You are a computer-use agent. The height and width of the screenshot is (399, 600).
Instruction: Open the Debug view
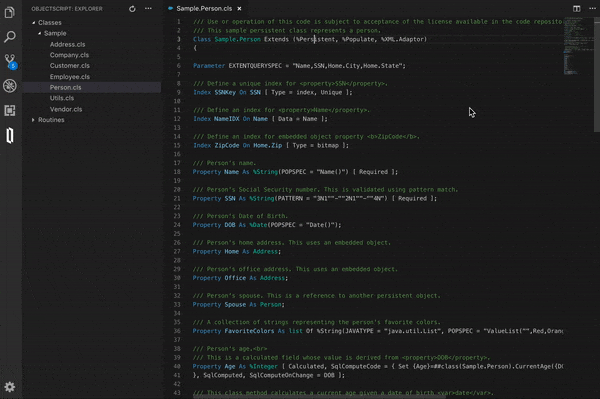[10, 86]
